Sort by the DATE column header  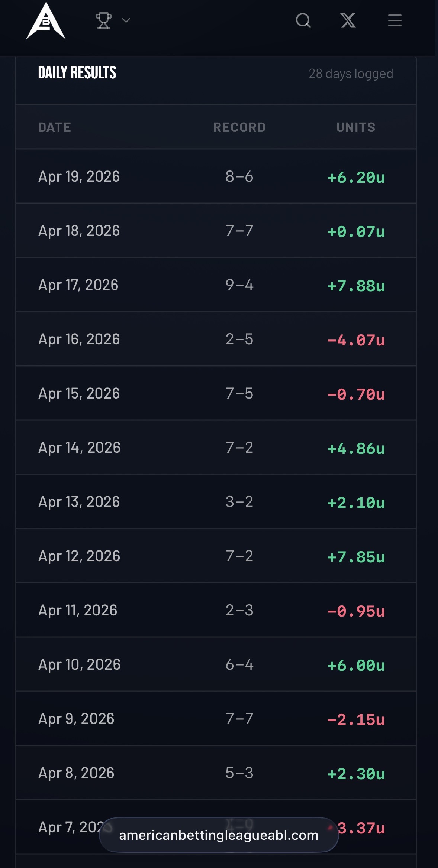(55, 127)
